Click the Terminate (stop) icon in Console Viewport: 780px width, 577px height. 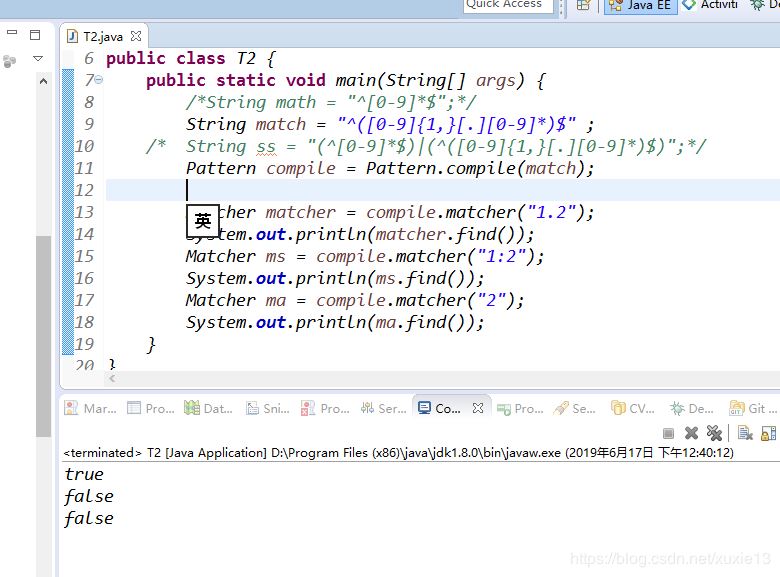[668, 433]
